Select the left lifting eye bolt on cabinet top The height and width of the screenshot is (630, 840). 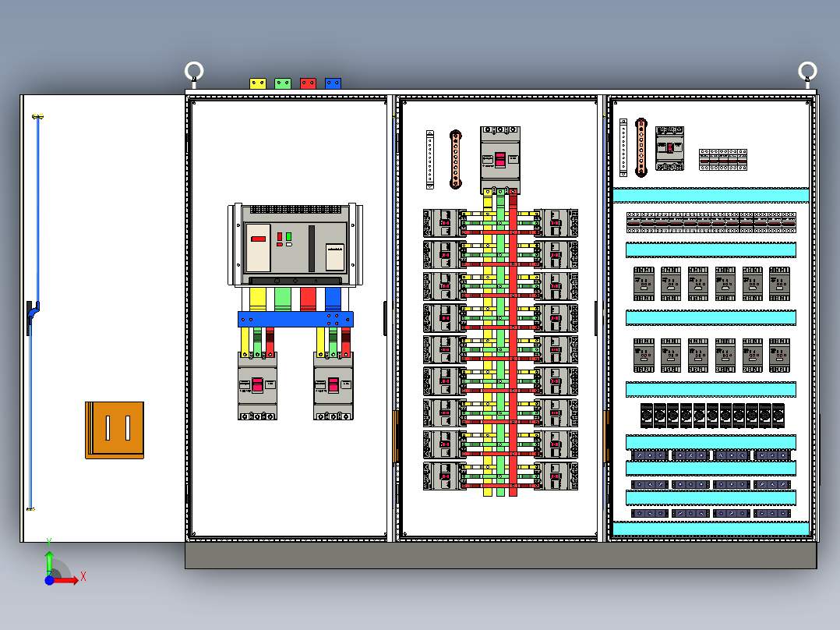(x=194, y=73)
